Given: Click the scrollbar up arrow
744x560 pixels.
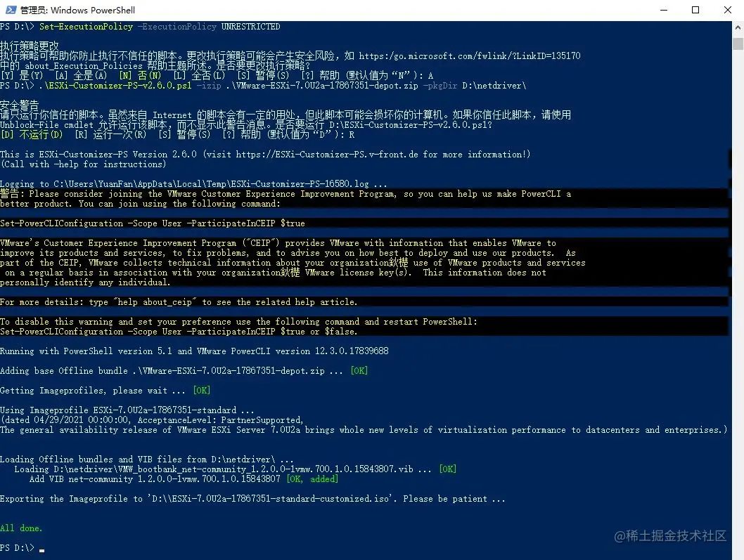Looking at the screenshot, I should tap(738, 27).
